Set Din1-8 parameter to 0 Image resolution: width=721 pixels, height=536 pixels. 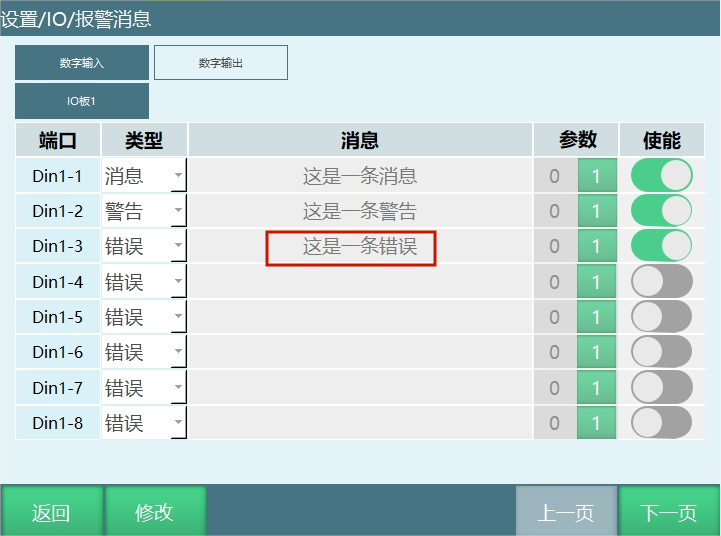(x=555, y=422)
